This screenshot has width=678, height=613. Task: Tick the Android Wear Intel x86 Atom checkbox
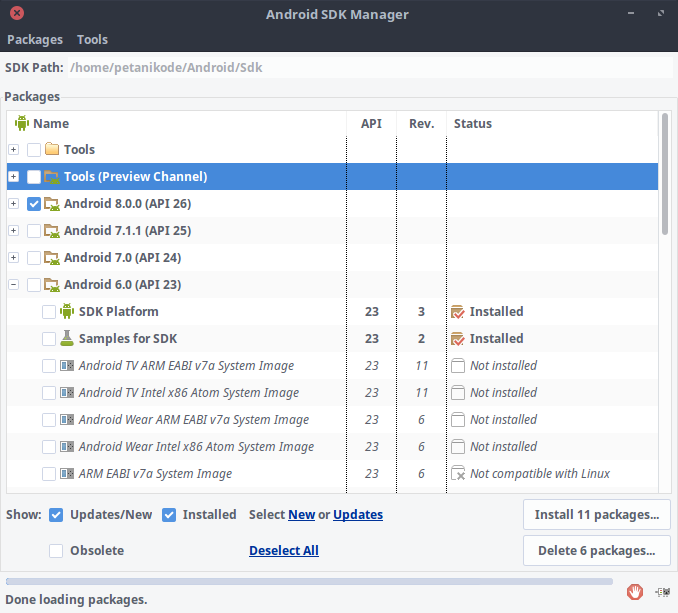[x=49, y=447]
